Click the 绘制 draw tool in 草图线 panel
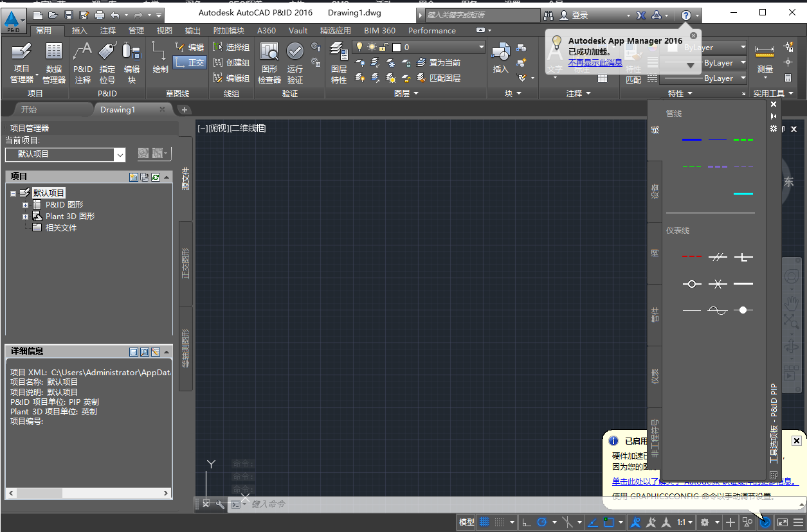Screen dimensions: 807x532 [x=159, y=62]
